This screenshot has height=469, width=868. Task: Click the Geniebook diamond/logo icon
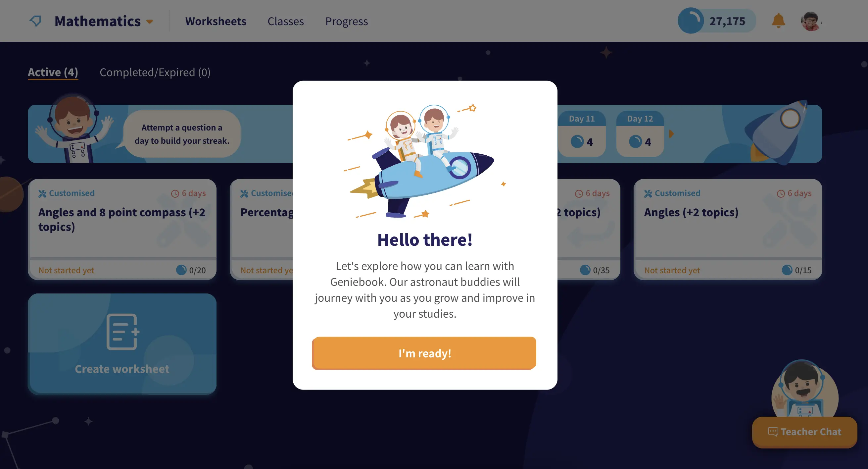(35, 21)
